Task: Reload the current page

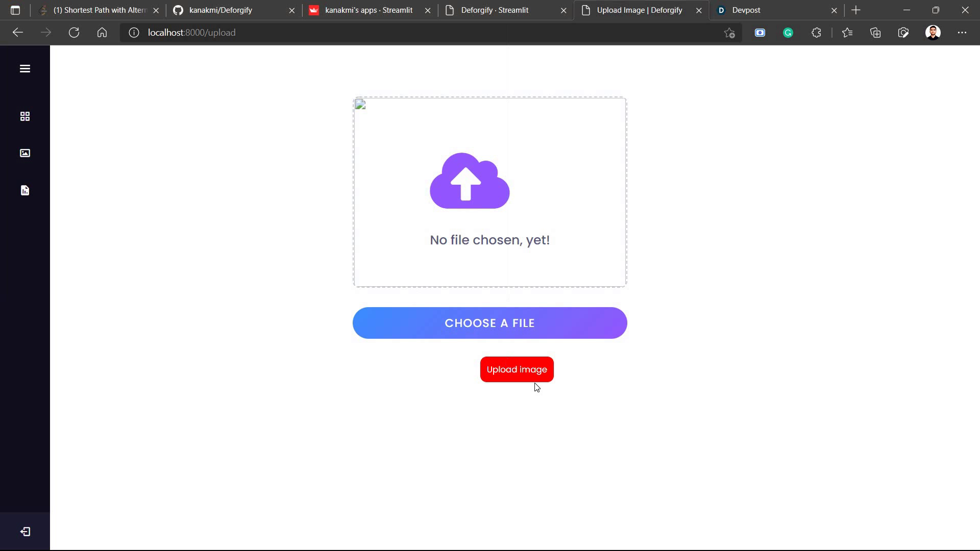Action: point(74,33)
